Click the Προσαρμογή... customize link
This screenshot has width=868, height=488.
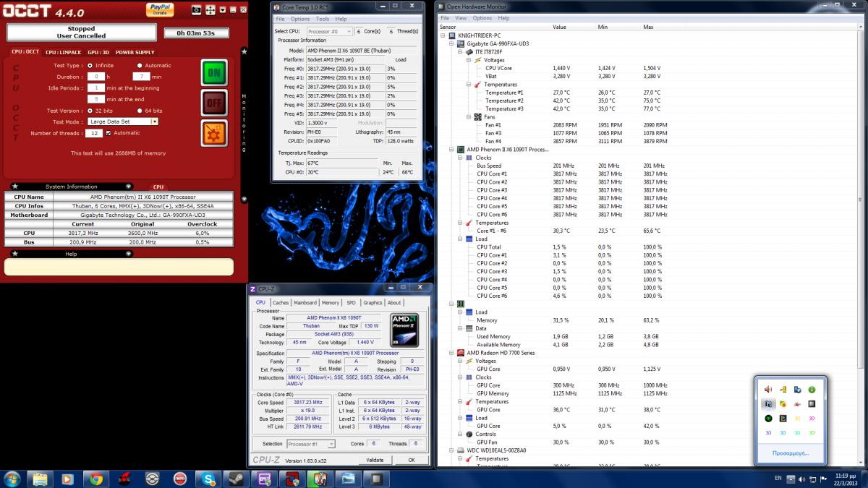tap(791, 453)
